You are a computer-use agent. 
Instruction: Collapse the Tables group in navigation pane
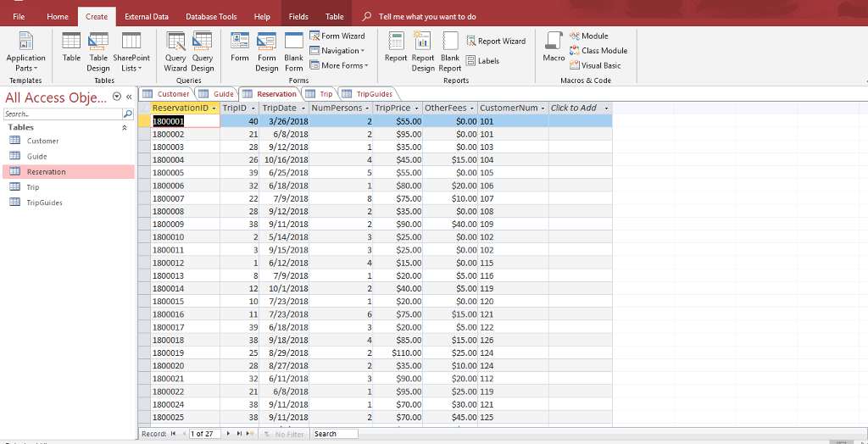click(x=125, y=127)
